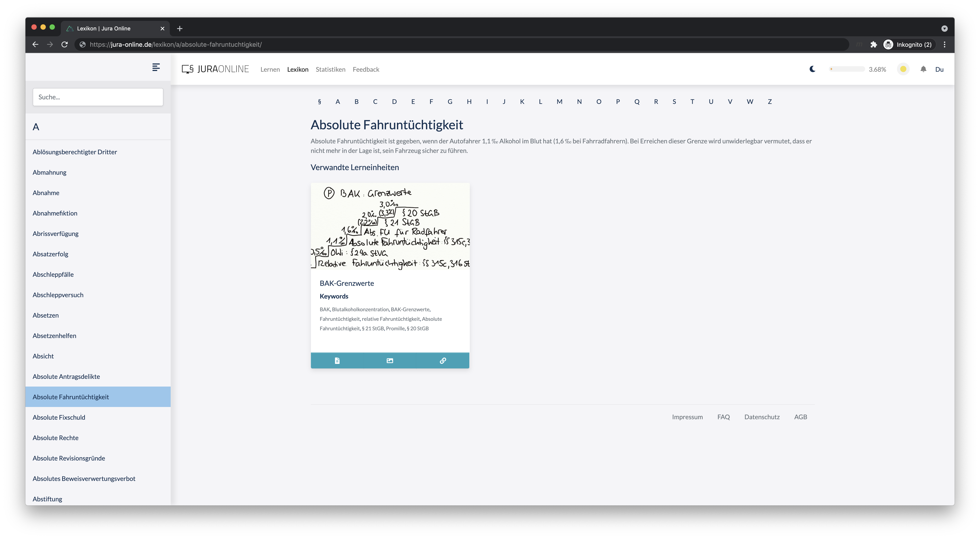Click the Datenschutz link

point(762,416)
